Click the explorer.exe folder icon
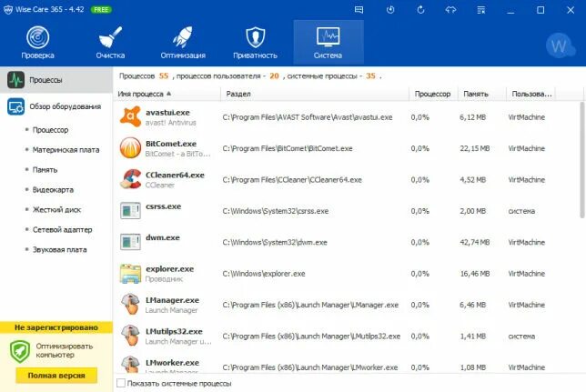 tap(130, 273)
